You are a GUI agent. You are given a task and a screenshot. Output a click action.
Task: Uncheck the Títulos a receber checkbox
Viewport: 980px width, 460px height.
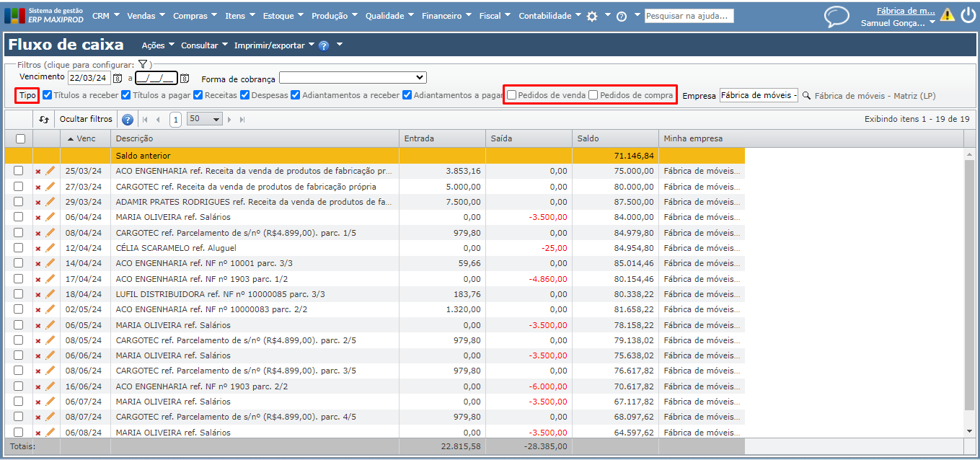coord(48,95)
